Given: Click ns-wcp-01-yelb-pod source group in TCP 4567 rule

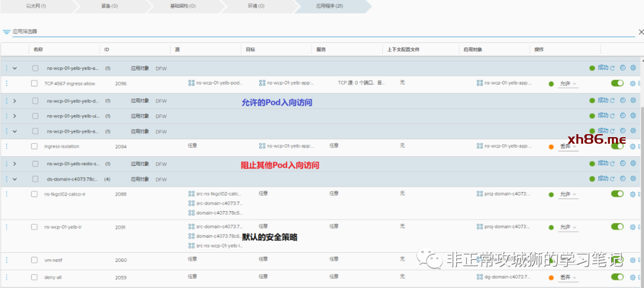Looking at the screenshot, I should pos(215,83).
